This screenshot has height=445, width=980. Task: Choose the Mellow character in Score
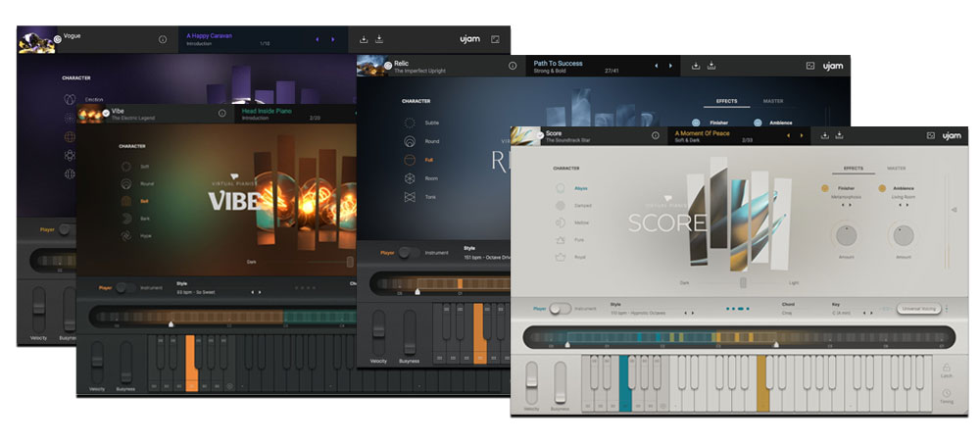click(572, 223)
